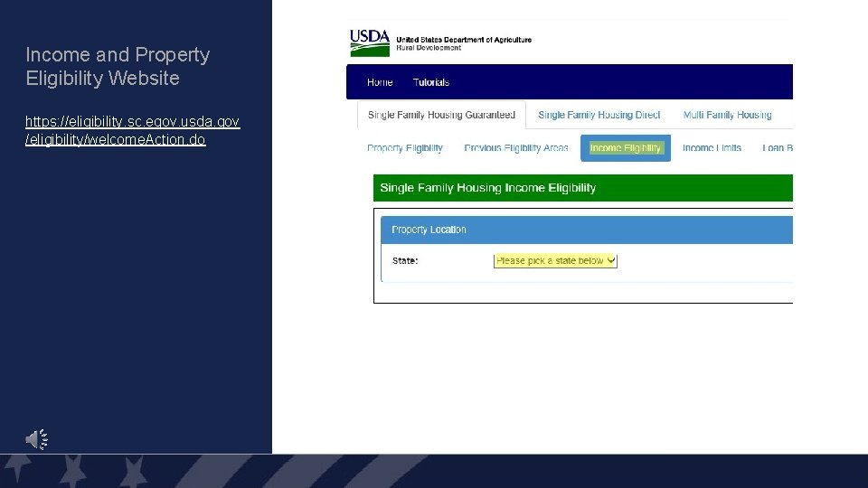Open the eligibility.sc.egov.usda.gov hyperlink
Screen dimensions: 868x488
click(132, 130)
